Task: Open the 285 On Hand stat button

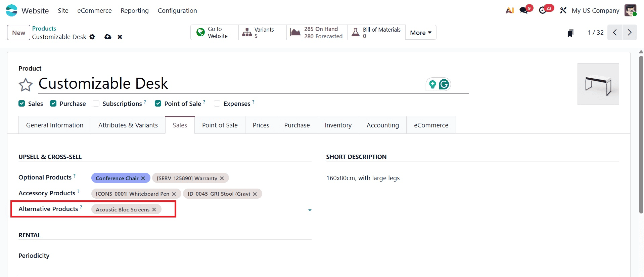Action: [317, 32]
